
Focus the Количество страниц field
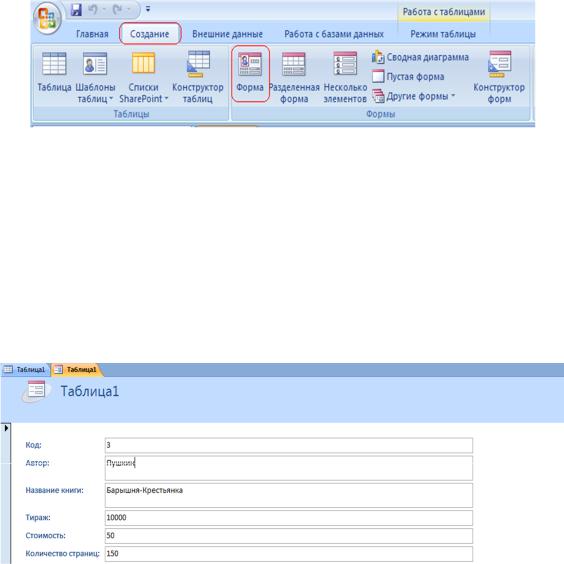pos(289,554)
